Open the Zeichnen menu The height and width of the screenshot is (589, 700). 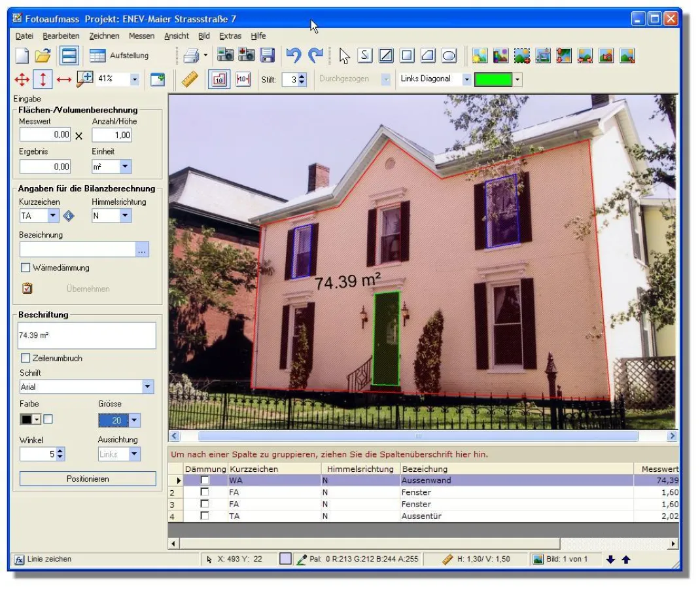click(x=104, y=36)
